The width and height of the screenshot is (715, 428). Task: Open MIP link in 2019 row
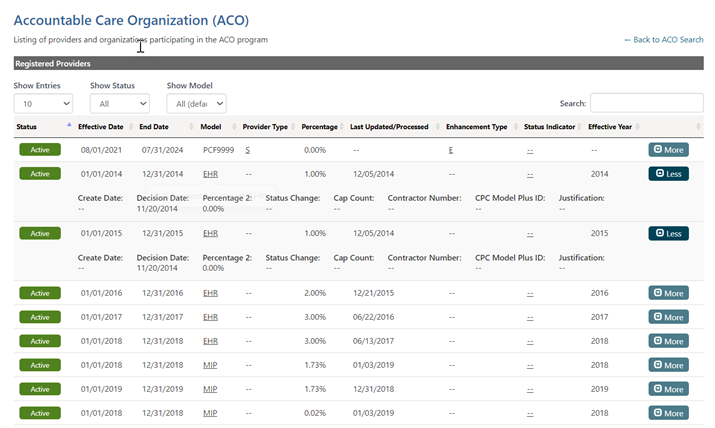(x=210, y=389)
